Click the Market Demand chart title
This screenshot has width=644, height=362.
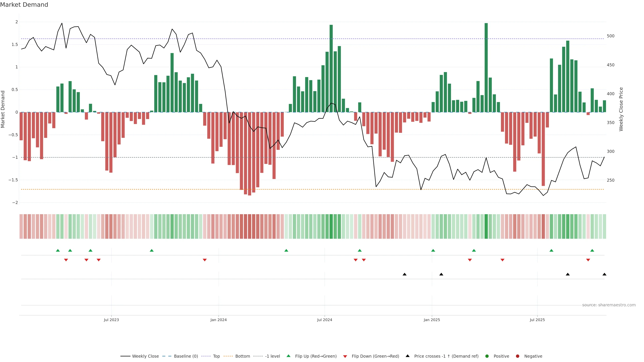(24, 5)
